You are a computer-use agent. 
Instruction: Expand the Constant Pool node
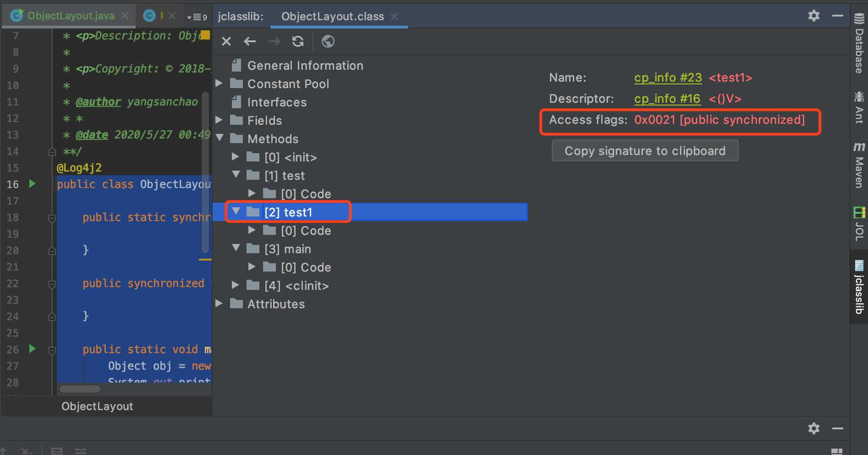click(219, 83)
